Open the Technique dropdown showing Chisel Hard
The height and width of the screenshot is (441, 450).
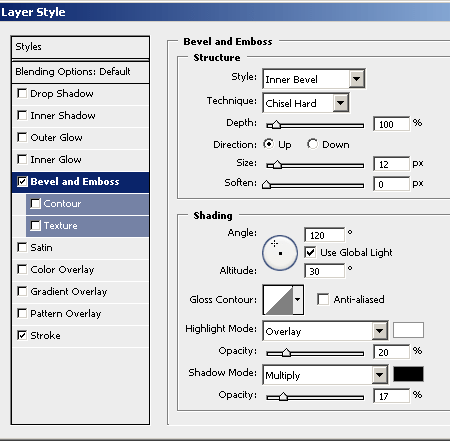(x=306, y=103)
